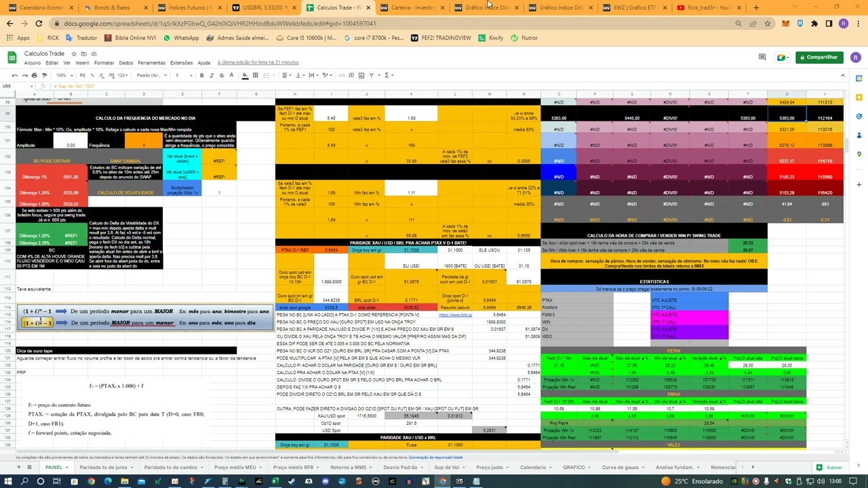Open cell borders tool
The image size is (868, 488).
pyautogui.click(x=255, y=75)
